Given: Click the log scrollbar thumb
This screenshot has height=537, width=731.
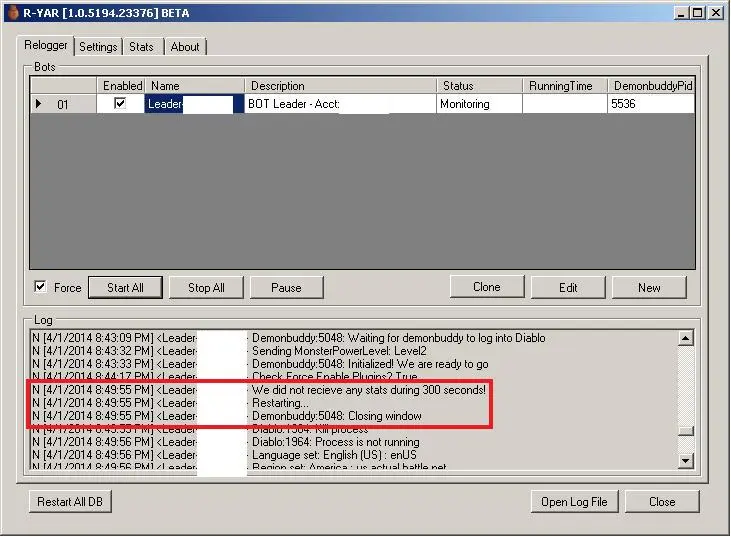Looking at the screenshot, I should point(685,431).
